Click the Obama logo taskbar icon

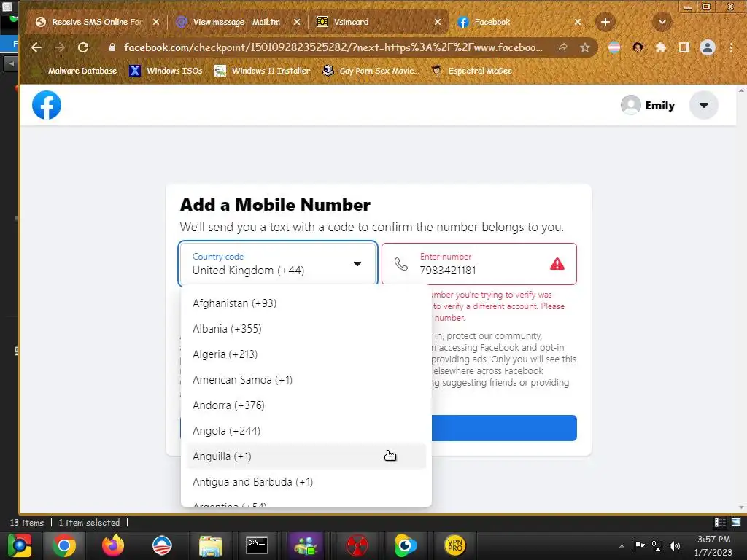click(x=162, y=545)
